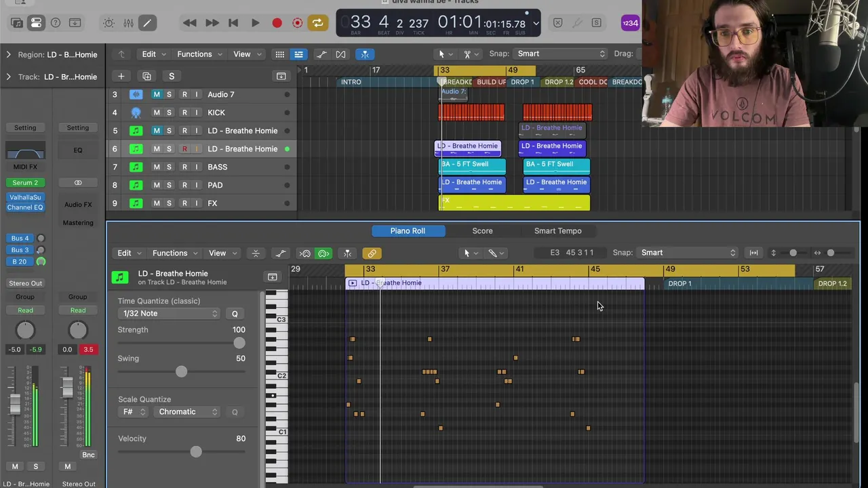Click Collapse Mode icon in Piano Roll
Image resolution: width=868 pixels, height=488 pixels.
[x=256, y=253]
